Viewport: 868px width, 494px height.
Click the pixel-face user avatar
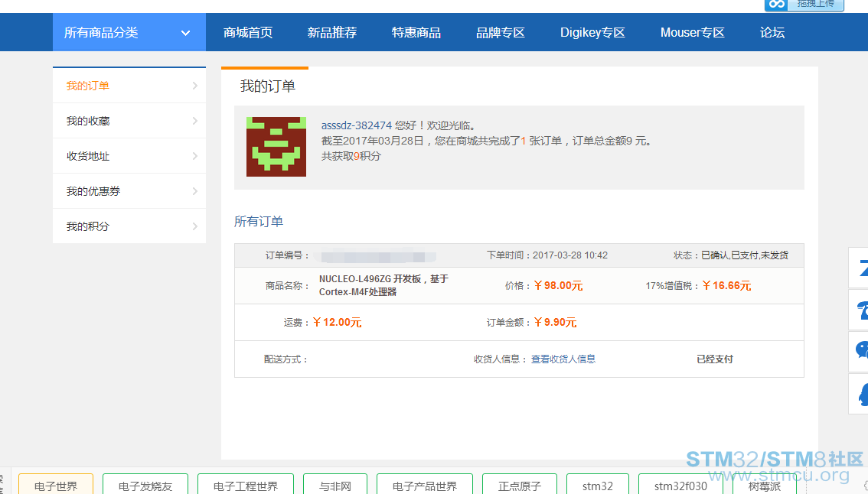click(x=276, y=147)
